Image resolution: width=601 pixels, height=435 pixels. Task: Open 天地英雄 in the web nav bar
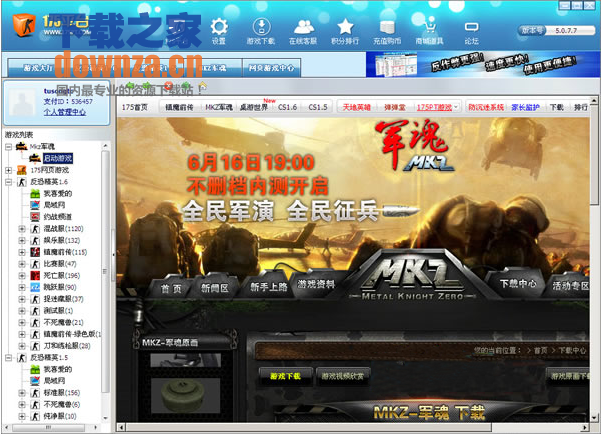click(x=356, y=107)
